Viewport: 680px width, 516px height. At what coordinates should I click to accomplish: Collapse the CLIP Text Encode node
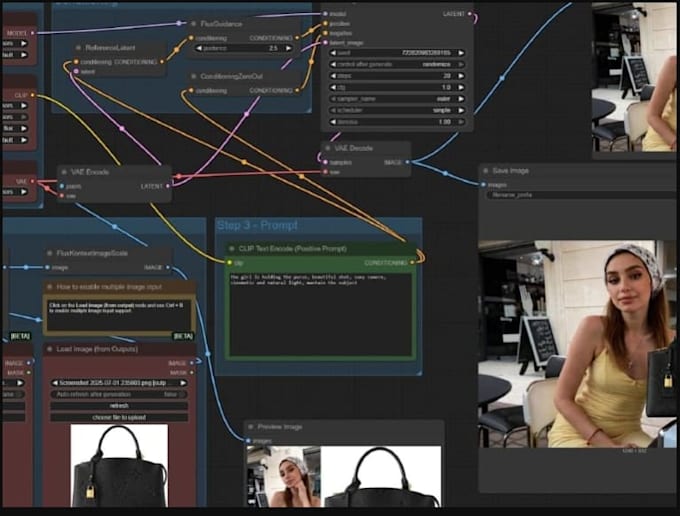tap(233, 247)
